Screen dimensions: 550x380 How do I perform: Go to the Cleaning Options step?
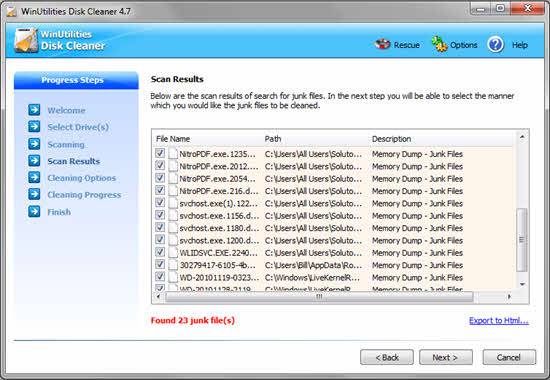tap(81, 178)
